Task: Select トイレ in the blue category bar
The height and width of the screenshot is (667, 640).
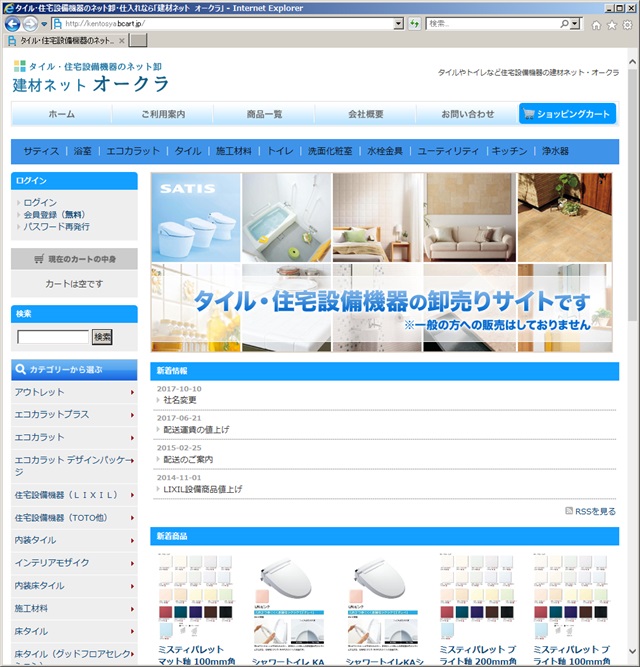Action: pos(280,151)
